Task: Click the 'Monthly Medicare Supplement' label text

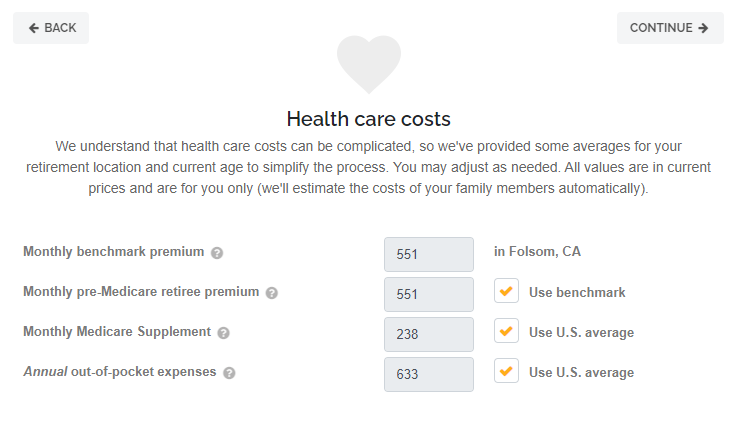Action: click(117, 332)
